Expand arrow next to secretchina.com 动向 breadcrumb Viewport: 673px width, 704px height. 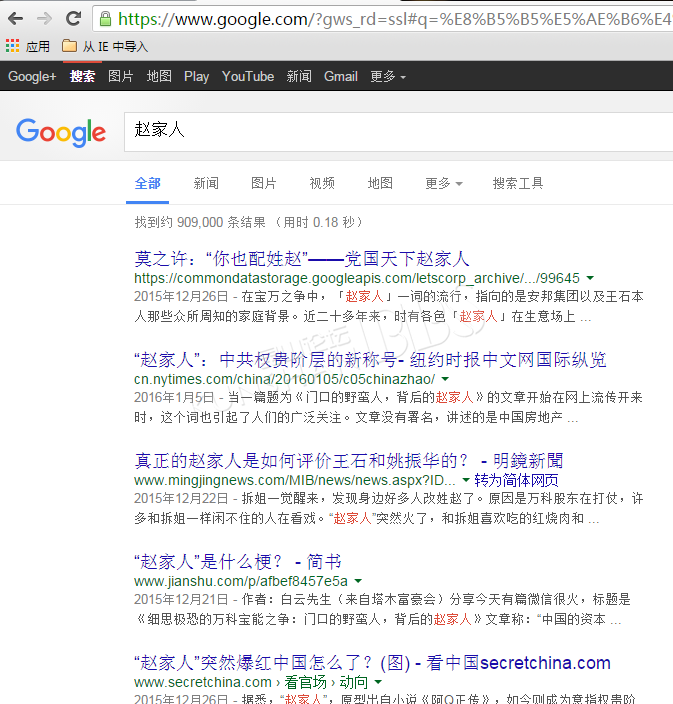point(378,682)
